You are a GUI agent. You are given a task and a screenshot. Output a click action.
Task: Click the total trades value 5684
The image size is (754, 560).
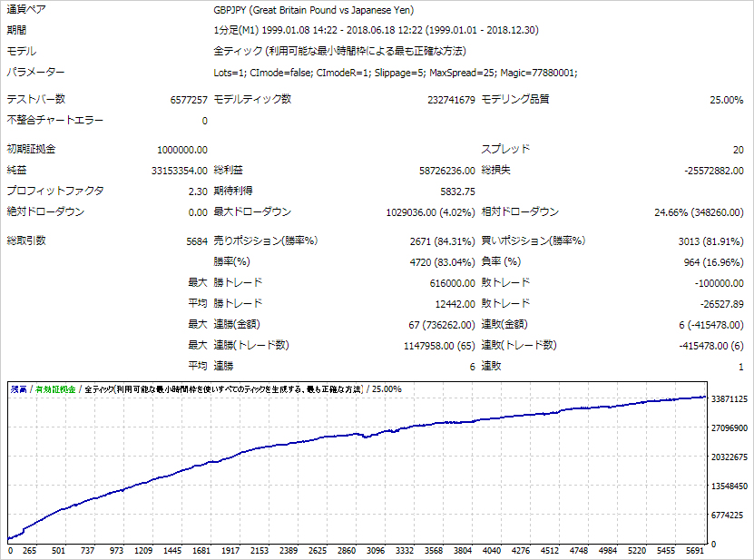(197, 241)
